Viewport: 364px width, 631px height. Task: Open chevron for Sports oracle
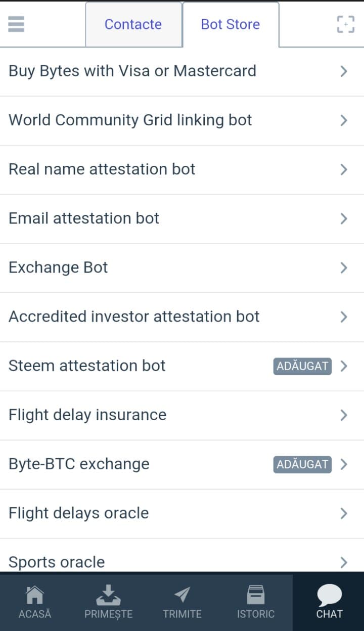(344, 562)
